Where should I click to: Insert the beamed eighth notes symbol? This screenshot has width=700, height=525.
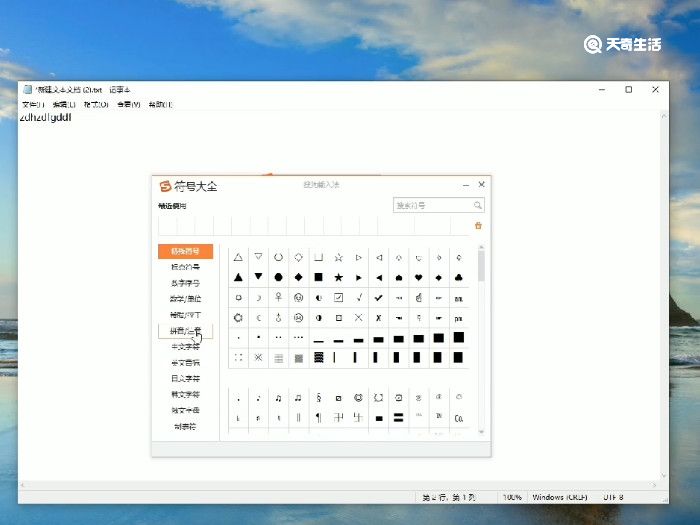(279, 398)
